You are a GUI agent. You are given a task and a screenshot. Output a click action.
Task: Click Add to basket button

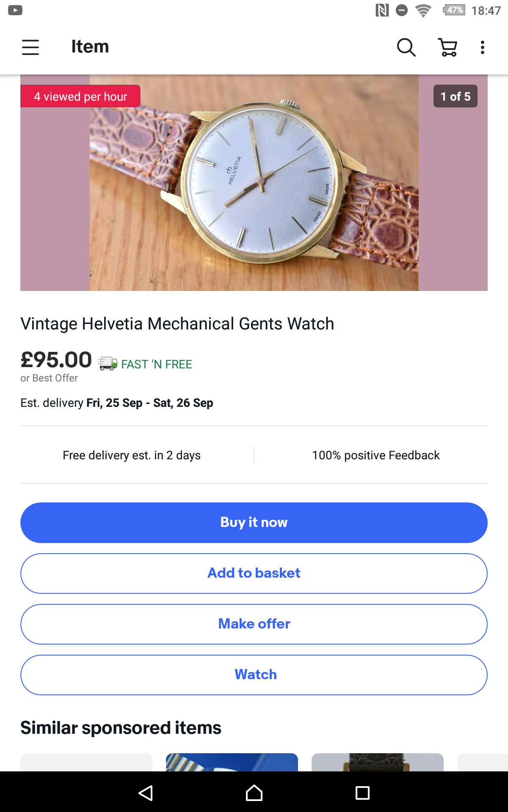pos(254,573)
